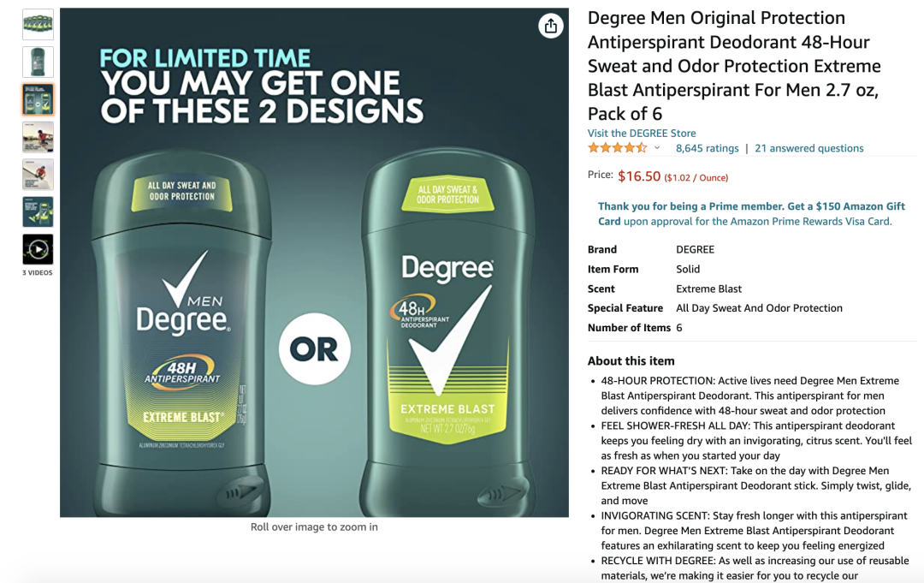Visit the DEGREE Store link
Viewport: 924px width, 583px height.
[x=642, y=134]
